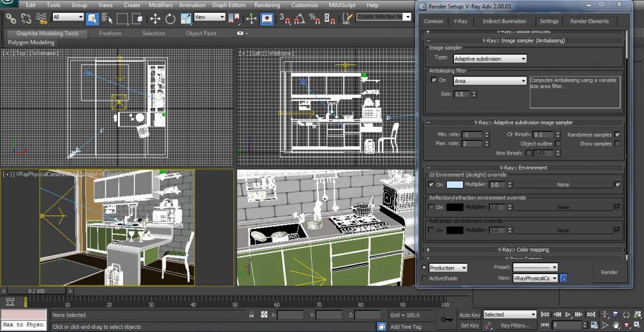Open the reference coordinate View dropdown in toolbar
This screenshot has height=332, width=644.
(210, 17)
